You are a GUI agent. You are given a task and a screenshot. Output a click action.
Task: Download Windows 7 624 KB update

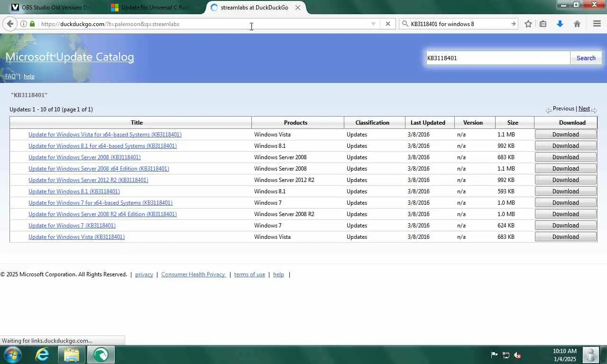tap(565, 226)
